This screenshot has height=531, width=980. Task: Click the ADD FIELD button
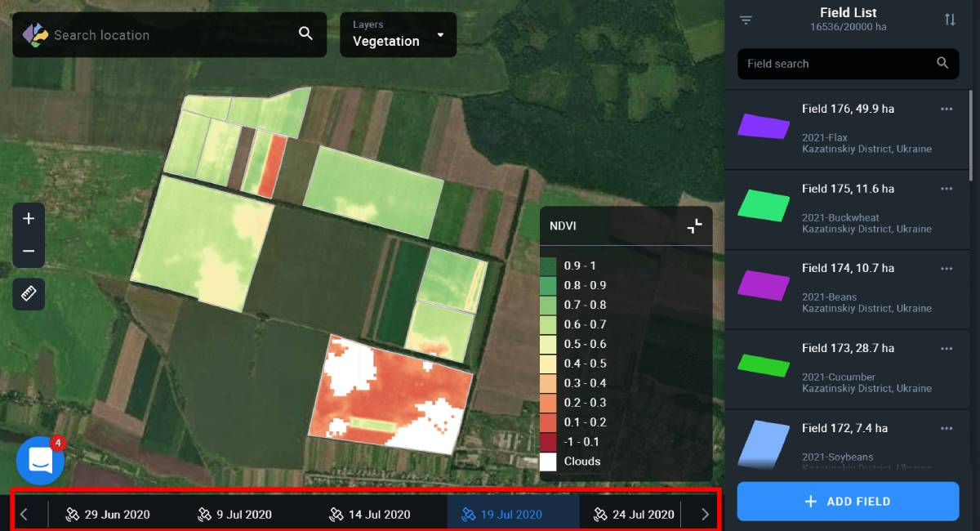coord(848,502)
